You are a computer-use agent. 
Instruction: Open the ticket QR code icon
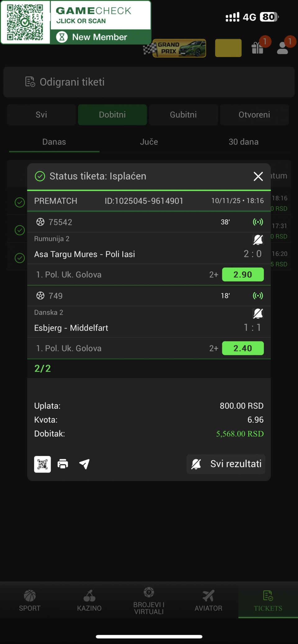pos(42,464)
